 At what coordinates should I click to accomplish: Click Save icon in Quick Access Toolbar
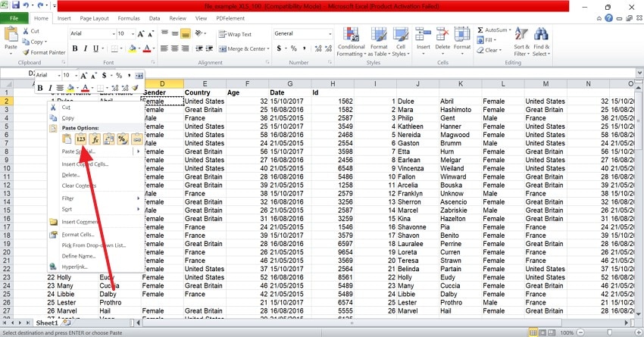pos(16,5)
